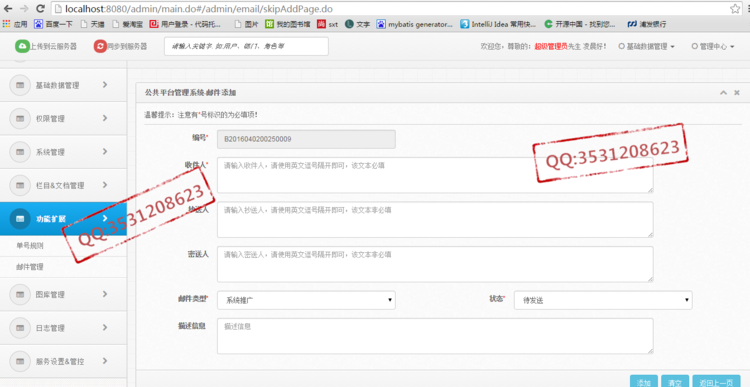750x387 pixels.
Task: Click the 基础数据管理 sidebar round icon
Action: [x=20, y=85]
